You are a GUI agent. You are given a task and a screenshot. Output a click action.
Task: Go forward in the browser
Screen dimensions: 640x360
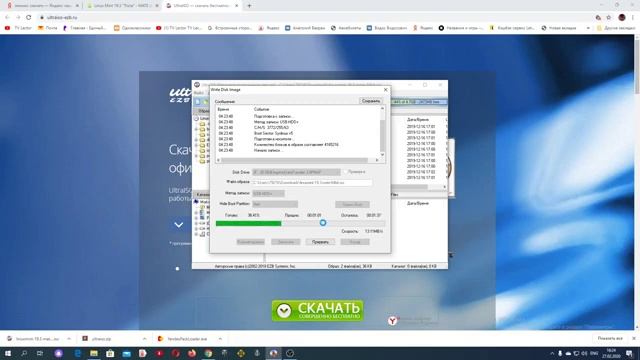click(x=18, y=17)
